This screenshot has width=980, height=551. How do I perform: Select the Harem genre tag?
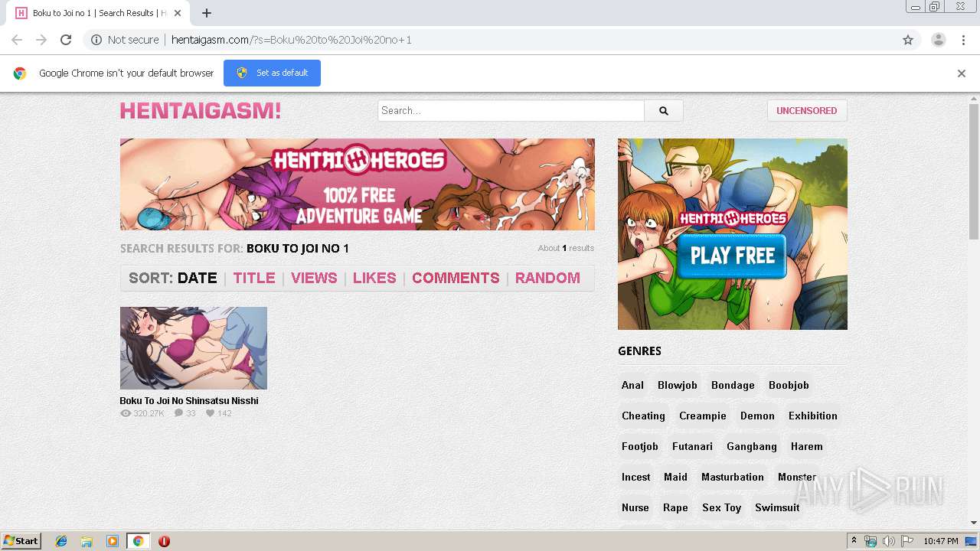coord(807,446)
